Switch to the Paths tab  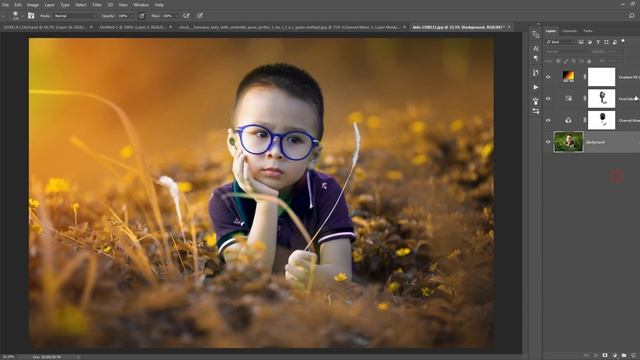click(588, 31)
